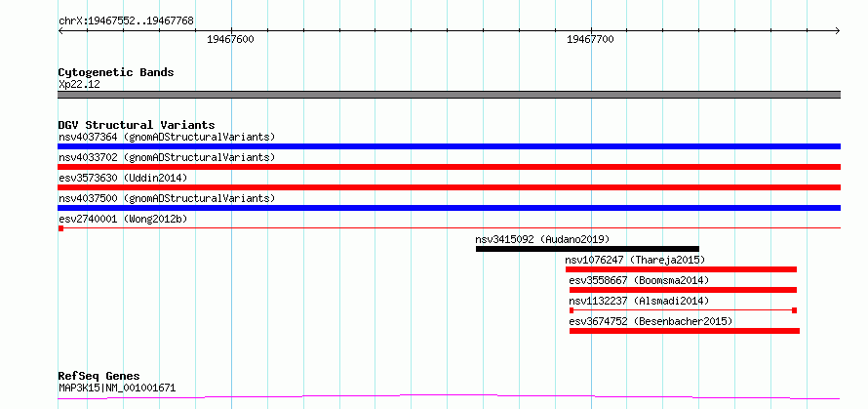Click the MAP3K15|NM_001001671 gene label
This screenshot has width=868, height=409.
coord(117,388)
